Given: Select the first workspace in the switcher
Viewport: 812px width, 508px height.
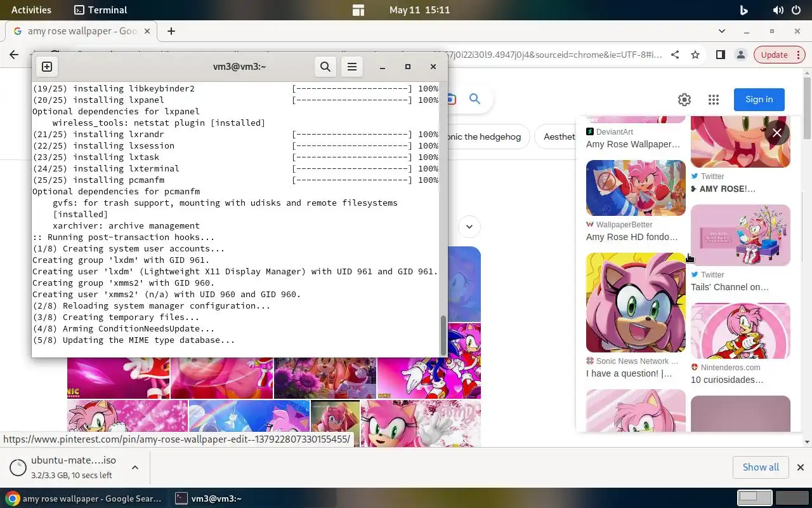Looking at the screenshot, I should click(x=755, y=498).
